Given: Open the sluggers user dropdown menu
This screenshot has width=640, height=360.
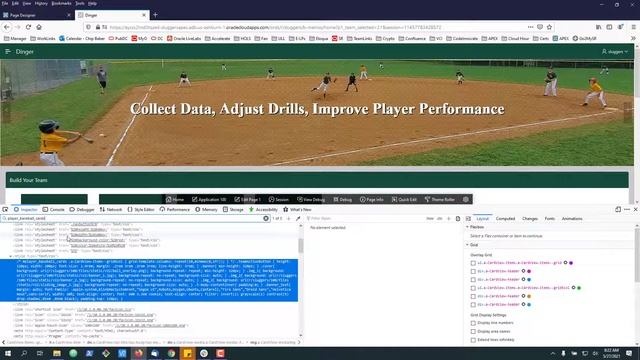Looking at the screenshot, I should tap(615, 52).
